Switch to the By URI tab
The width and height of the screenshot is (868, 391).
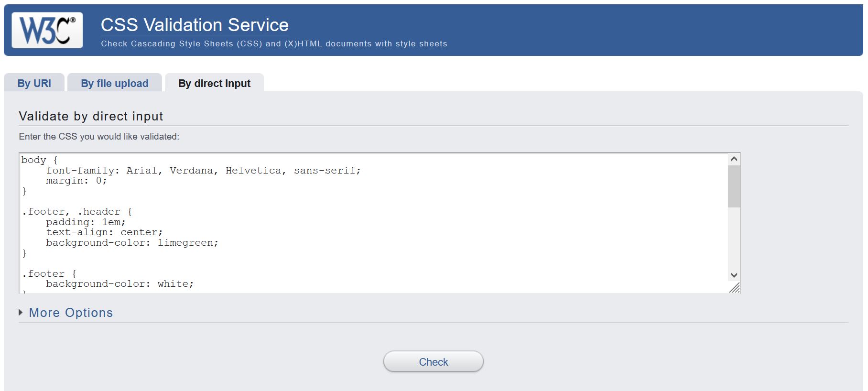point(34,83)
